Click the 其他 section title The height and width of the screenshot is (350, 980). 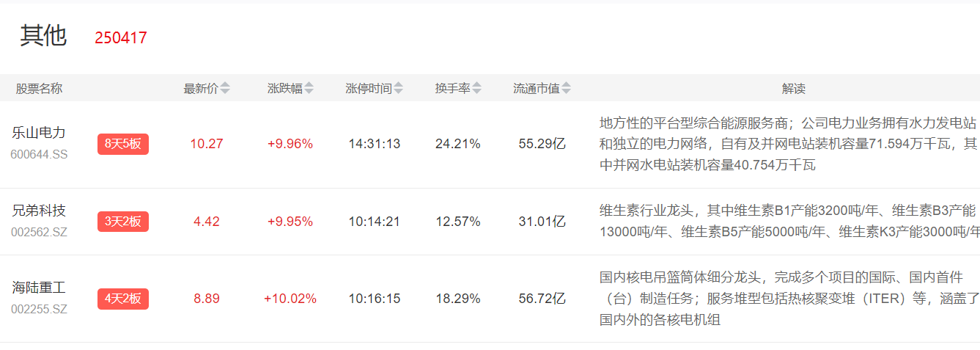(43, 36)
